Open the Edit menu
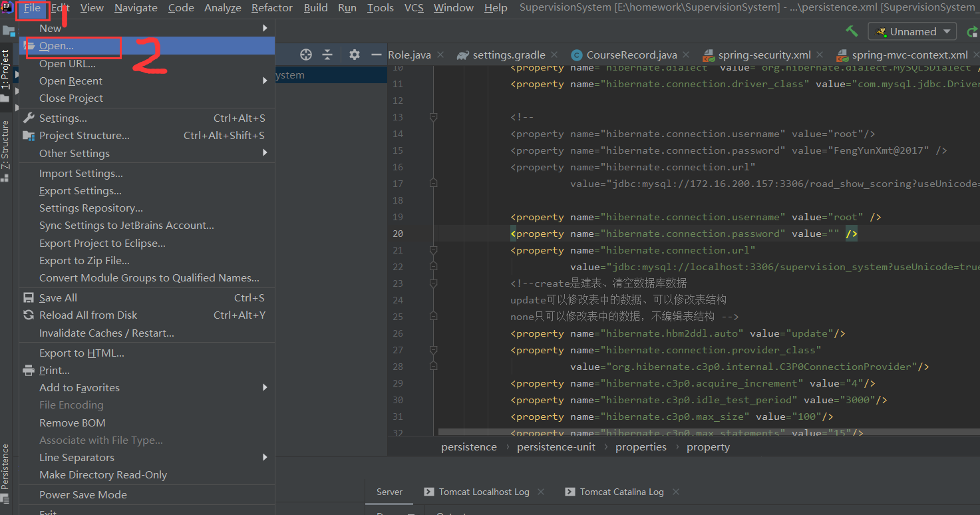This screenshot has height=515, width=980. (61, 8)
